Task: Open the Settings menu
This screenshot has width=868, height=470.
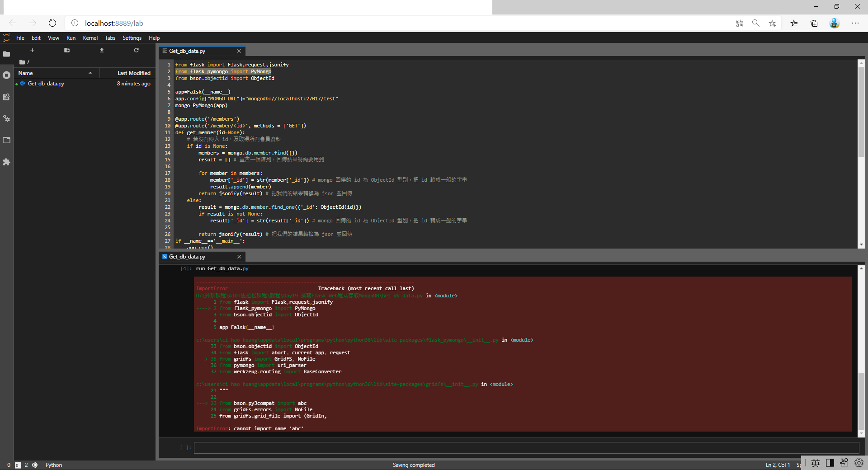Action: tap(132, 38)
